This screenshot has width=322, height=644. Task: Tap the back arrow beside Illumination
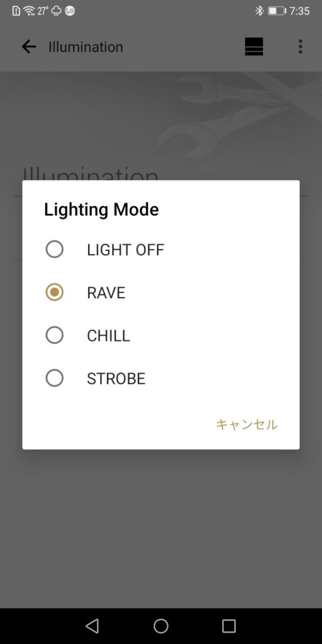[x=29, y=47]
